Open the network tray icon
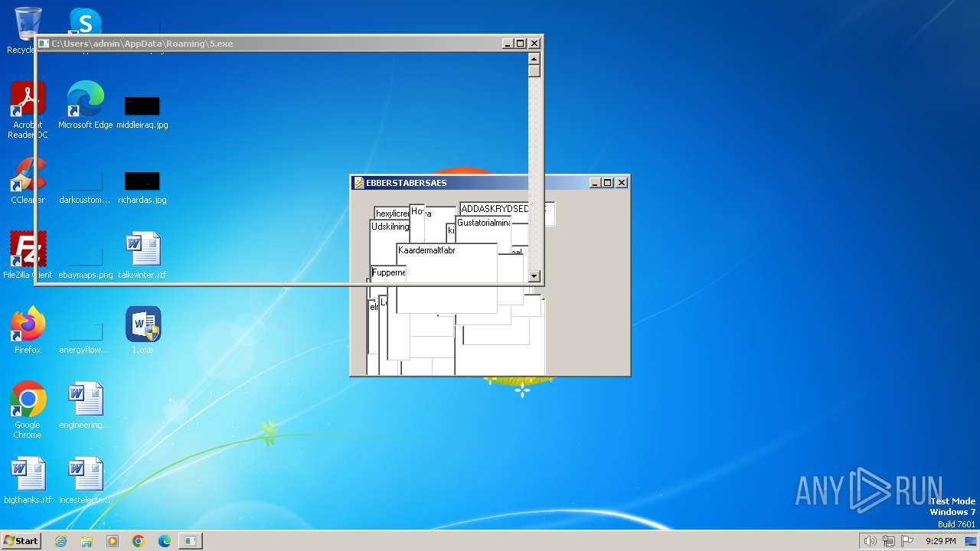Screen dimensions: 980x551 pos(889,541)
